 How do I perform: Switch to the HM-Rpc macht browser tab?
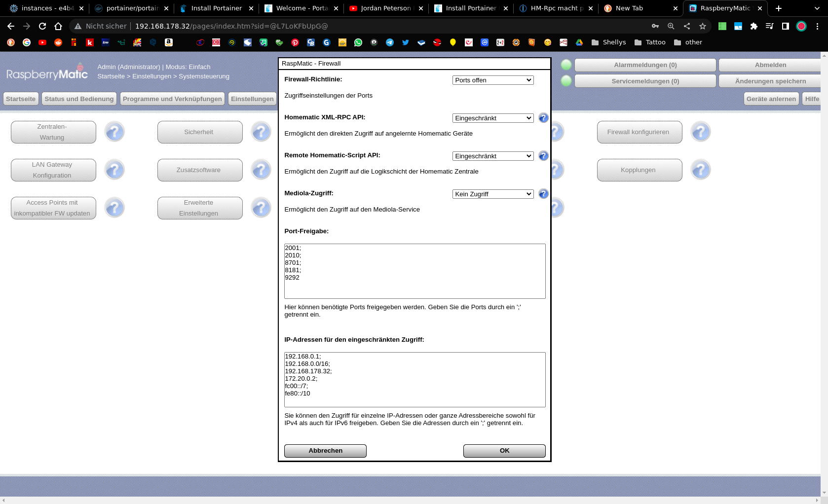point(556,8)
